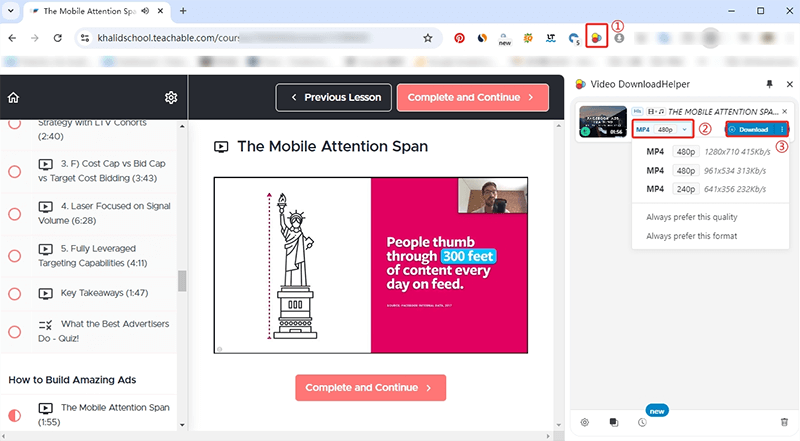The image size is (800, 441).
Task: Open What the Best Advertisers Do quiz
Action: [104, 331]
